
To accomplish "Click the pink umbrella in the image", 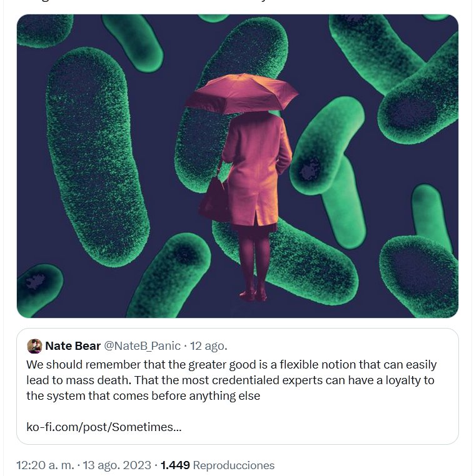I will (242, 92).
